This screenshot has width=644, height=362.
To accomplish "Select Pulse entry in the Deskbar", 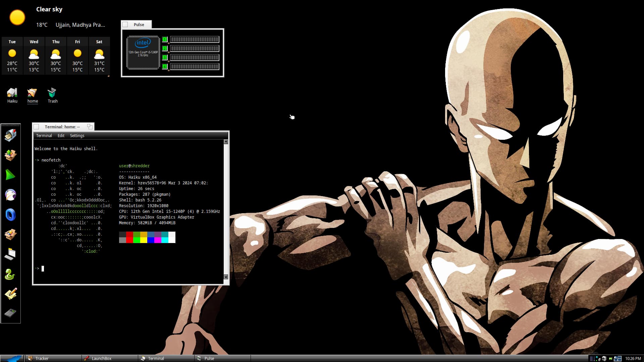I will coord(209,358).
